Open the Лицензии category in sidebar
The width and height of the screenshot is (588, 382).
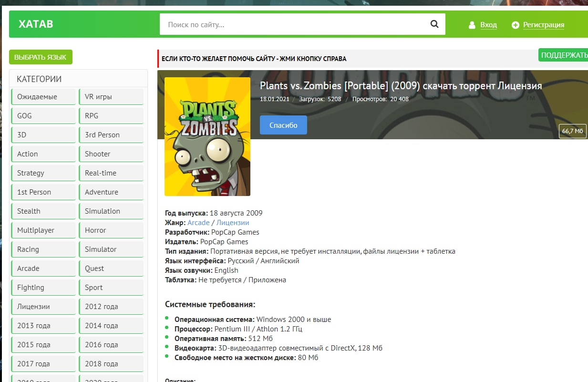(x=43, y=306)
